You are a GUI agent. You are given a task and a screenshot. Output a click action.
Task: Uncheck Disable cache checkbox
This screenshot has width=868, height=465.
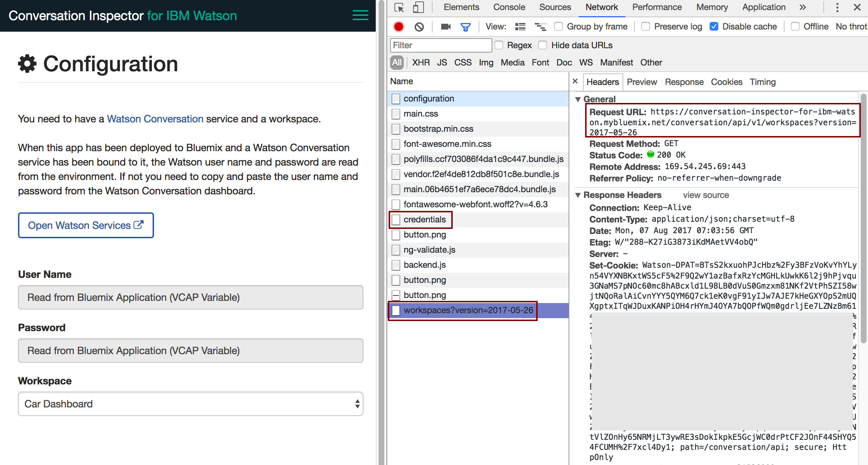pyautogui.click(x=714, y=26)
